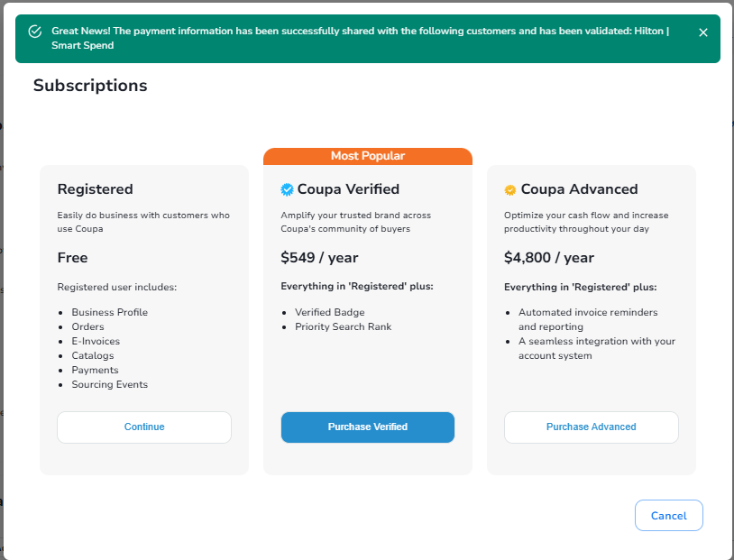Click the gold Coupa Advanced badge icon
The height and width of the screenshot is (560, 734).
point(510,190)
